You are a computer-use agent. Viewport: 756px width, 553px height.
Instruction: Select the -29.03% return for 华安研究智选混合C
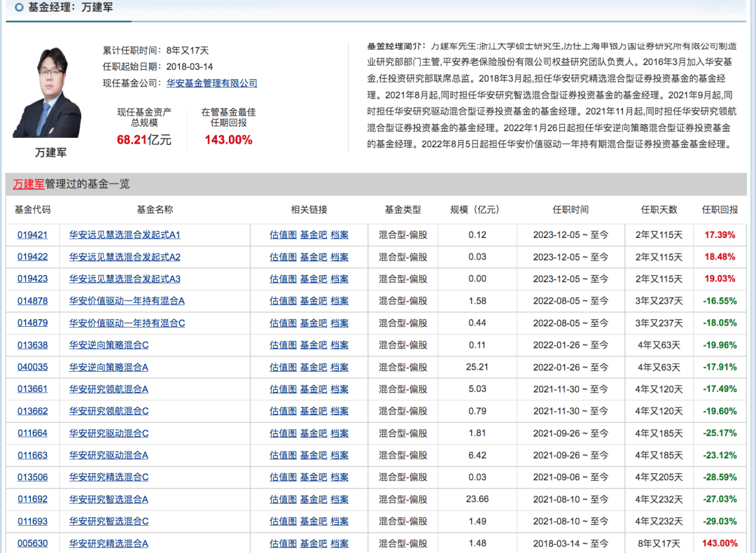pyautogui.click(x=720, y=521)
